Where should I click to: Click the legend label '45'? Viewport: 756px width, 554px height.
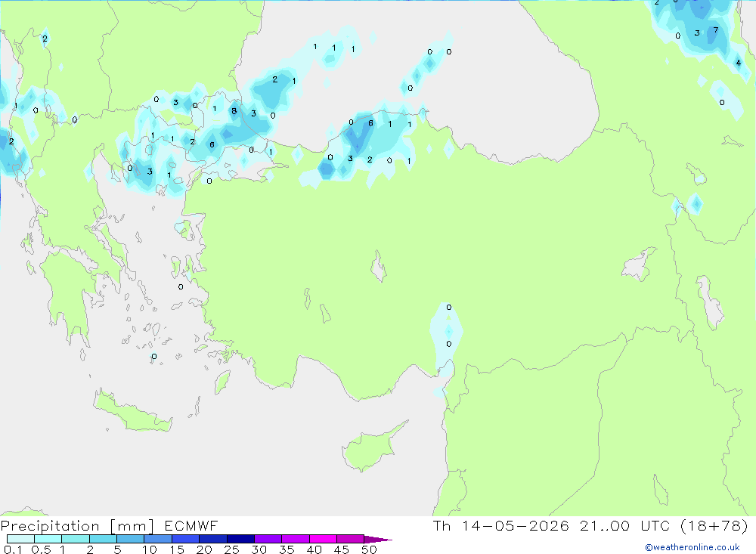(342, 549)
